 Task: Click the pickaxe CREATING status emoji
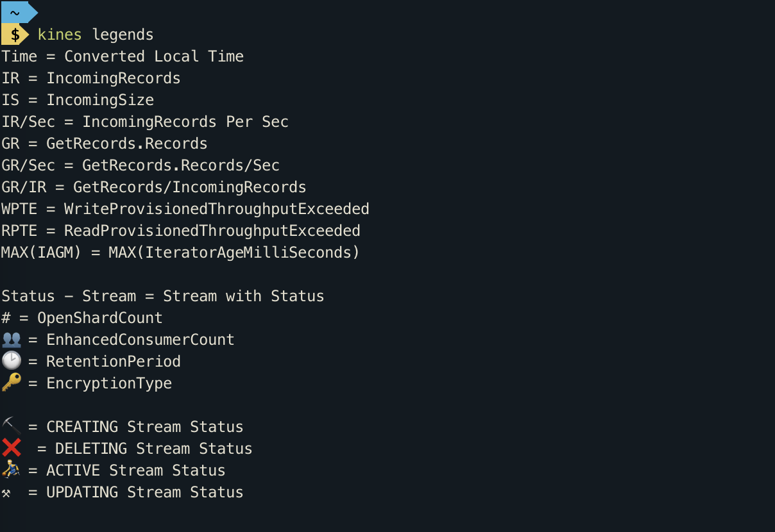point(12,426)
